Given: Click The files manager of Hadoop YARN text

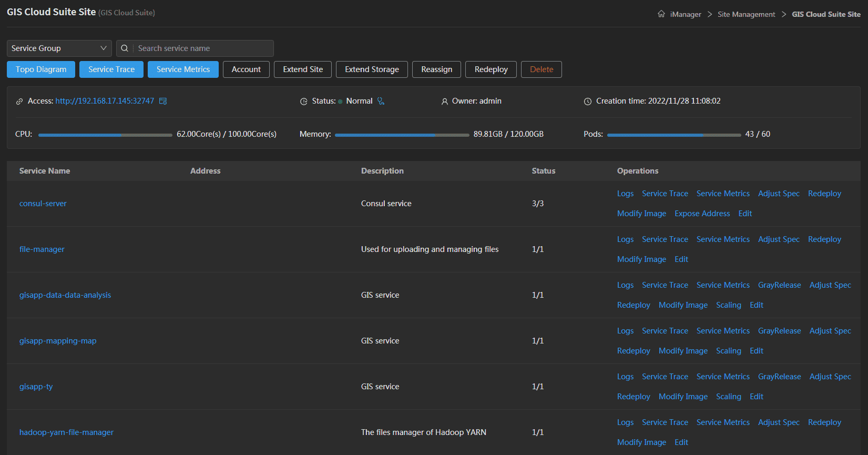Looking at the screenshot, I should tap(423, 432).
